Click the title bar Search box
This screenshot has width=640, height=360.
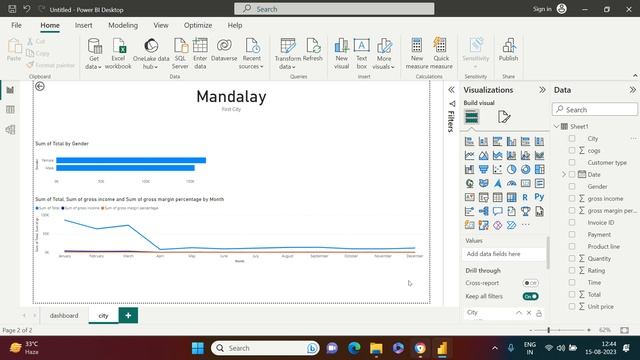[x=334, y=9]
